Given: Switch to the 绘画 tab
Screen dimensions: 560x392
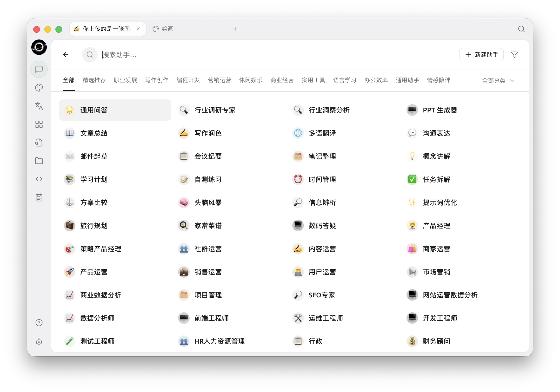Looking at the screenshot, I should (163, 29).
